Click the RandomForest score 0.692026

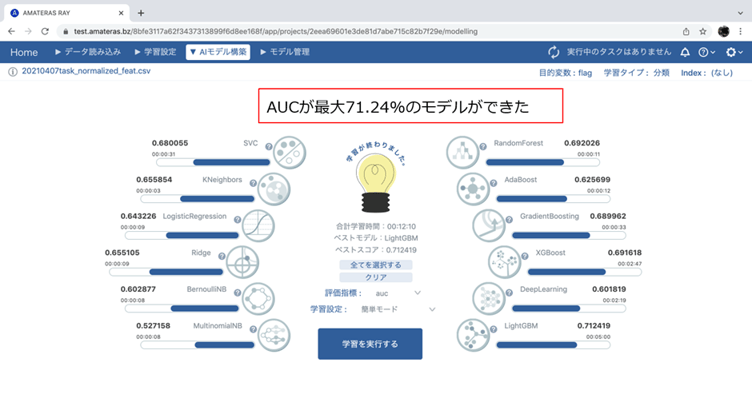[x=582, y=143]
